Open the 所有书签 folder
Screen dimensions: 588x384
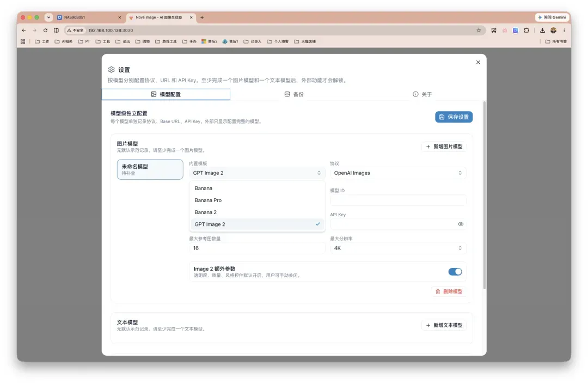pos(556,41)
